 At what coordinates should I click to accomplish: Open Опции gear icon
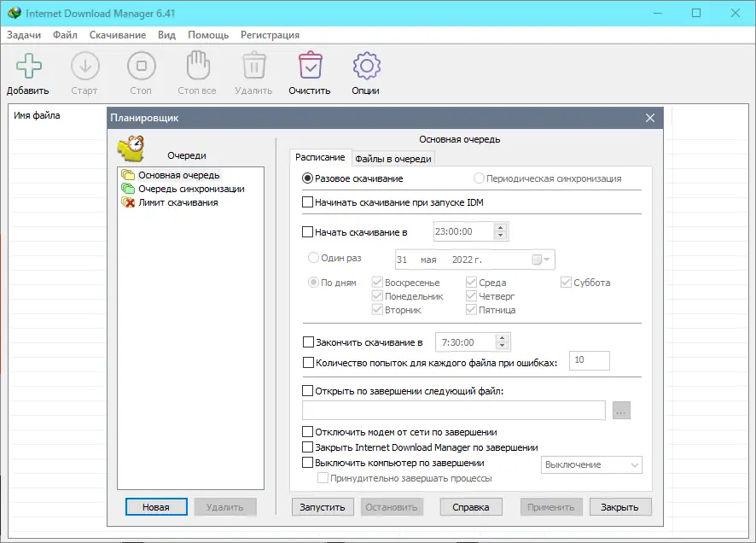click(366, 66)
